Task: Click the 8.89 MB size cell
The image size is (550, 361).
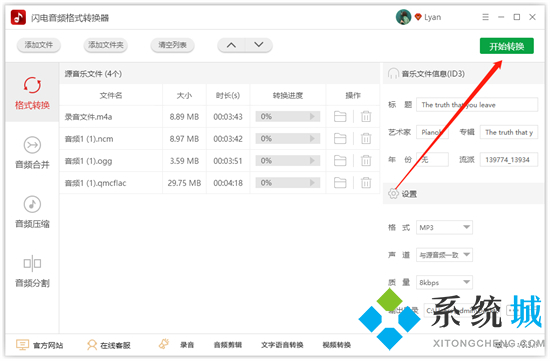Action: (184, 117)
